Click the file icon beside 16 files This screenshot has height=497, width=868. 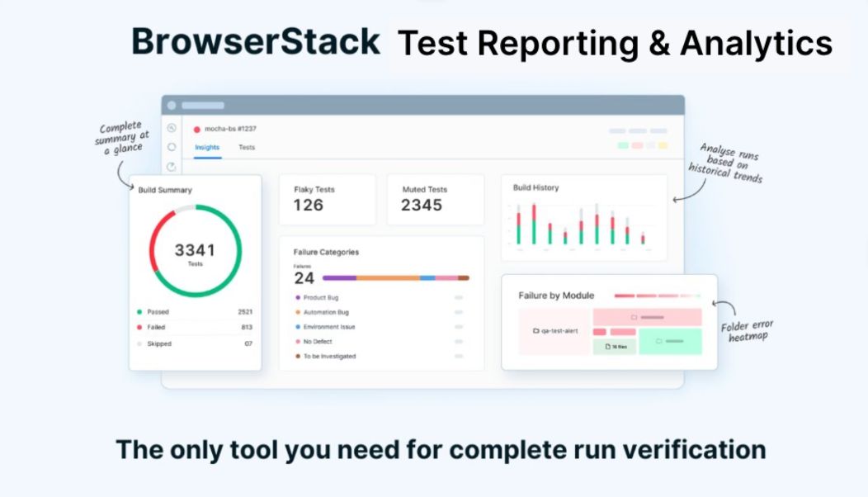(x=607, y=347)
